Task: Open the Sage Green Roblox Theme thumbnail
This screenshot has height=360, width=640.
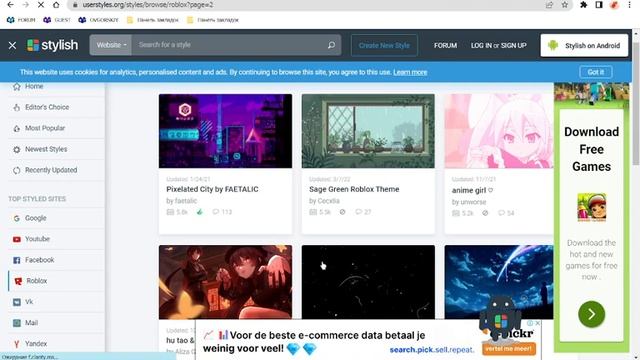Action: click(x=368, y=131)
